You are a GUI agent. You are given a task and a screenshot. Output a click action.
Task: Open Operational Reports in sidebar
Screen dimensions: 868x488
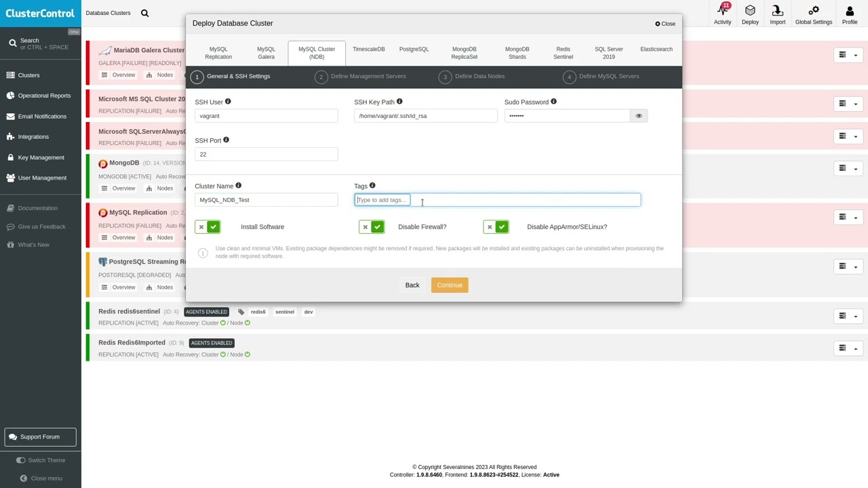pyautogui.click(x=44, y=96)
